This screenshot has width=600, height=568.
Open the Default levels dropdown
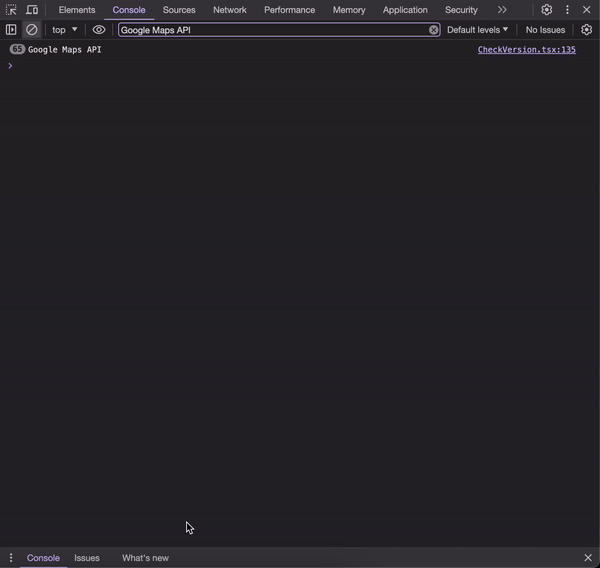(478, 30)
